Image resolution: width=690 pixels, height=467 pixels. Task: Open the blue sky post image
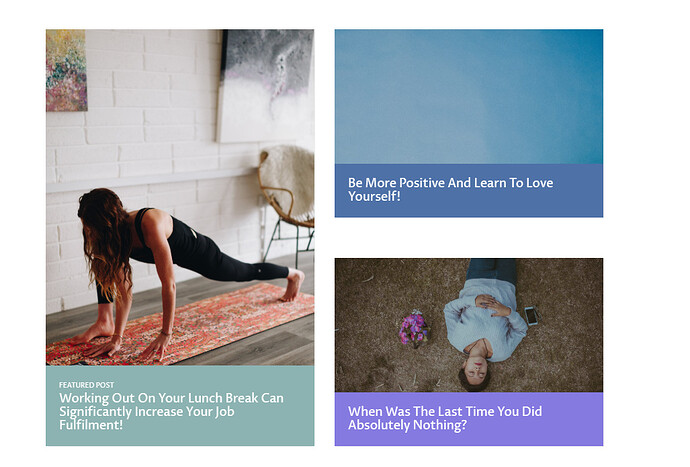(469, 97)
